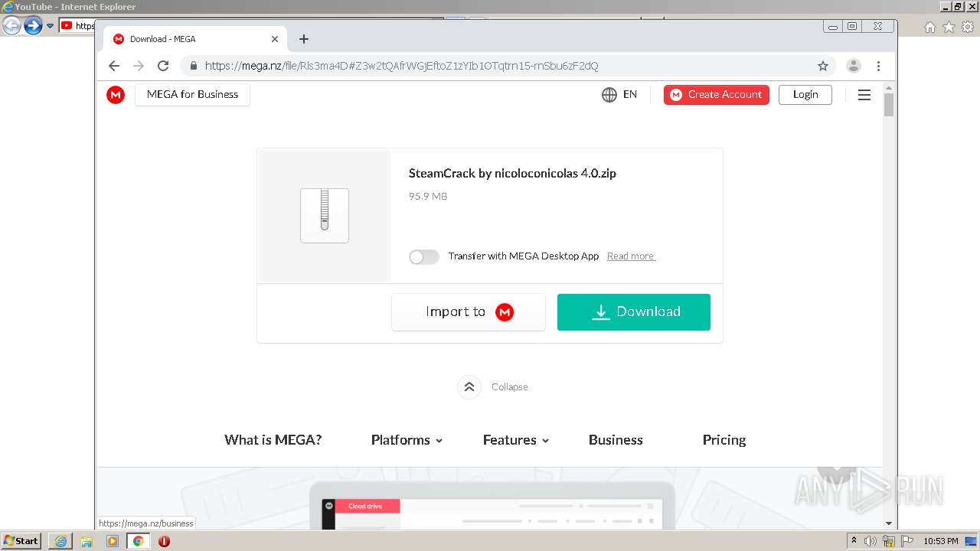Bookmark this page with the star icon

pyautogui.click(x=823, y=66)
